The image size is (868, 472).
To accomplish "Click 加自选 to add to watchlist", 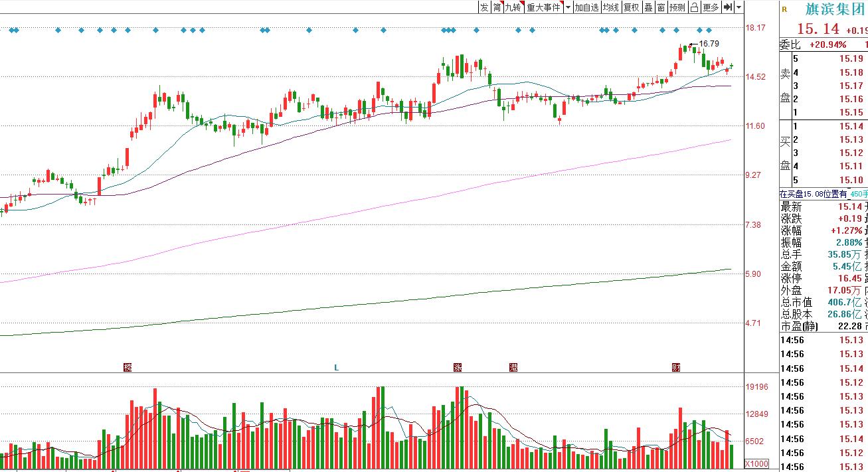I will (586, 7).
